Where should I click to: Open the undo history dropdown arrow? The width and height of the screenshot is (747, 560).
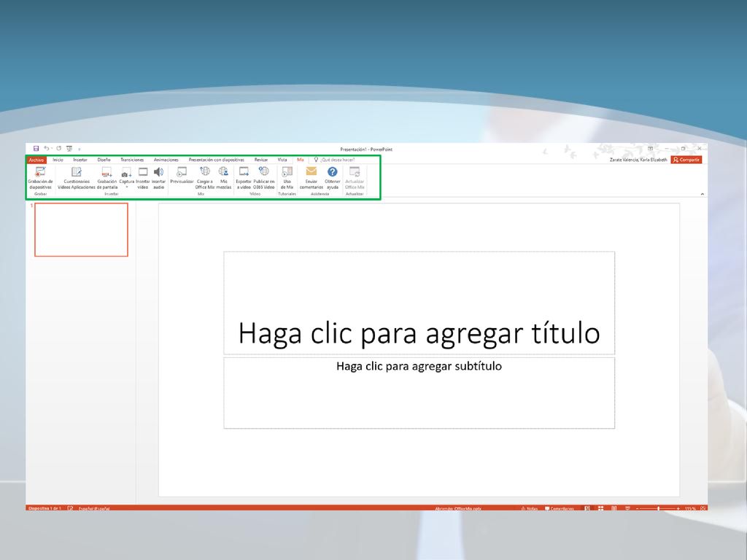point(52,149)
